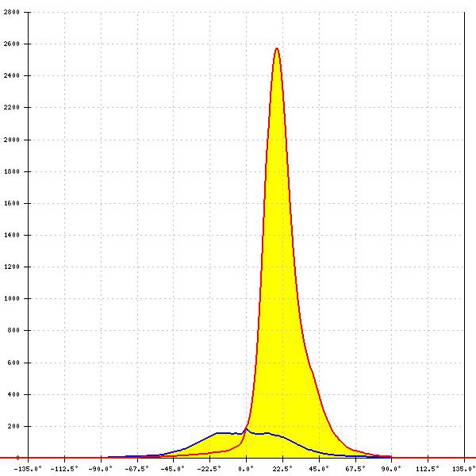Click the -135.0° x-axis label

28,469
